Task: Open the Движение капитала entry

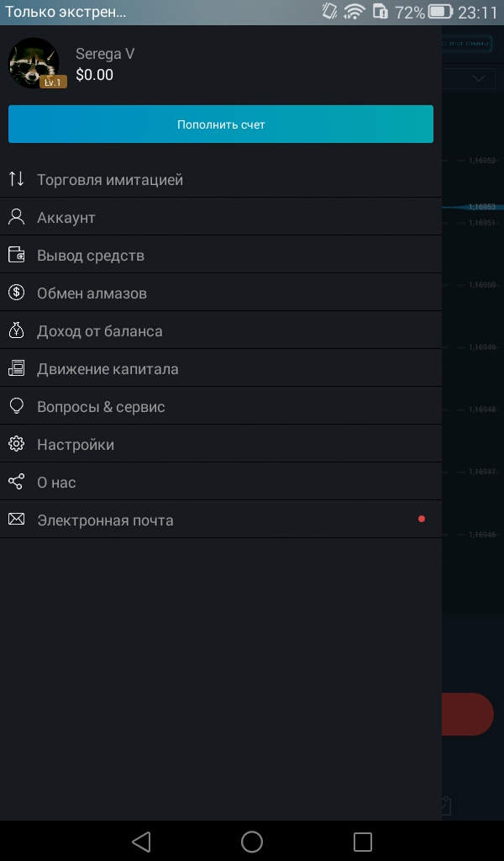Action: 221,368
